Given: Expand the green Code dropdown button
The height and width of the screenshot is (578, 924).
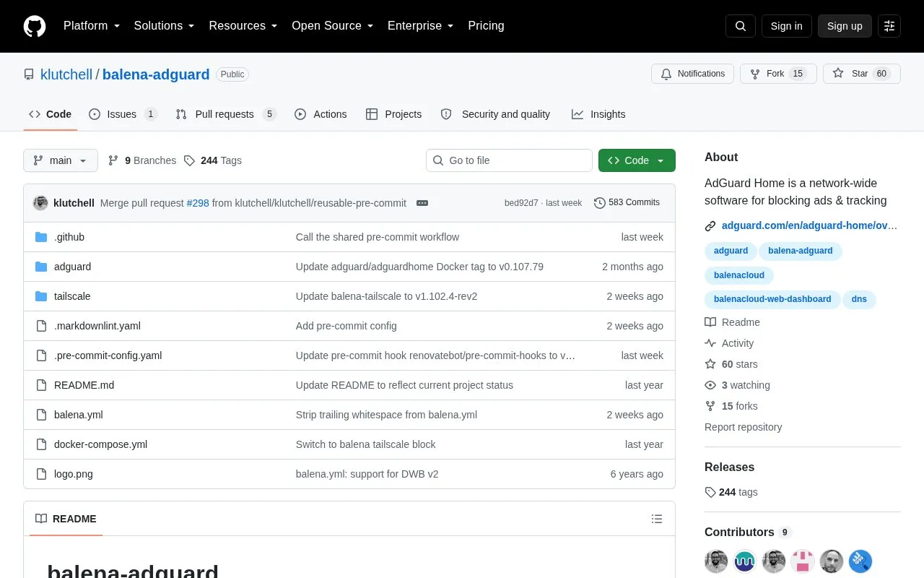Looking at the screenshot, I should [x=637, y=160].
